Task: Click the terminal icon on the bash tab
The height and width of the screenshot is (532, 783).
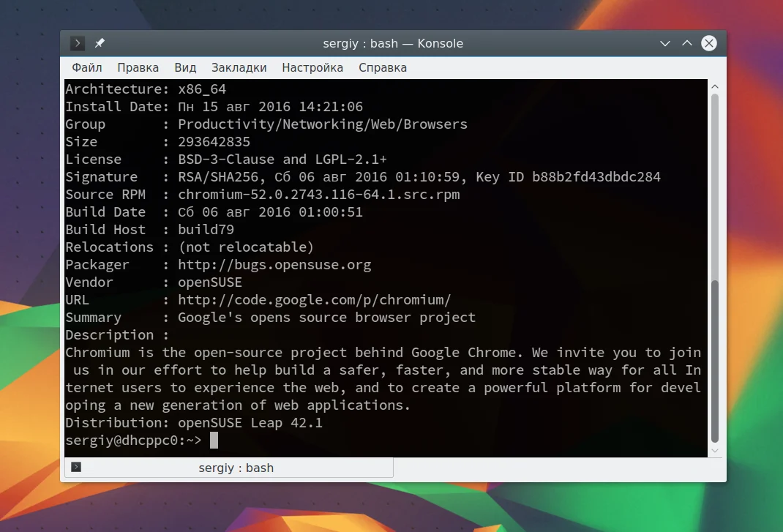Action: [x=76, y=467]
